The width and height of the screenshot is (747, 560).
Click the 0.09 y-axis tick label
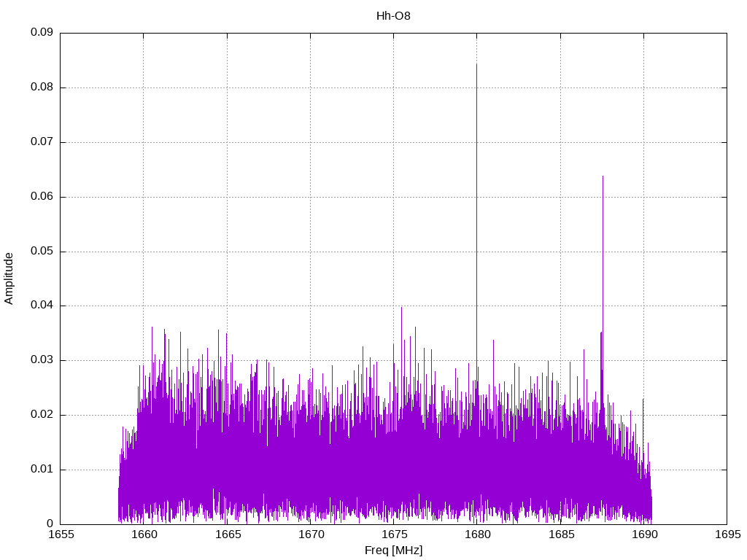tap(42, 33)
